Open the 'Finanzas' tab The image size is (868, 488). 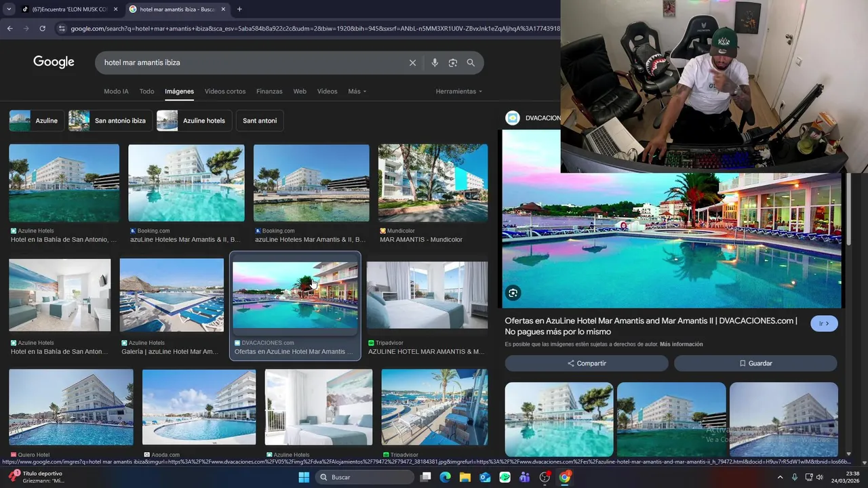click(x=269, y=91)
